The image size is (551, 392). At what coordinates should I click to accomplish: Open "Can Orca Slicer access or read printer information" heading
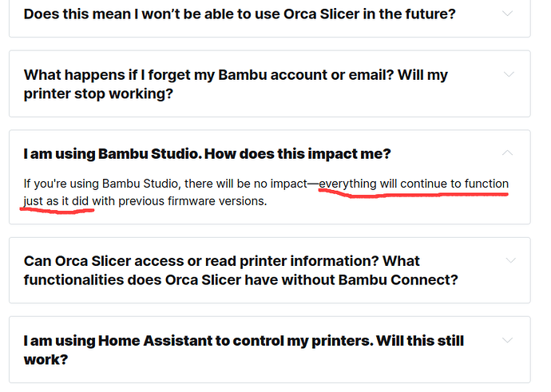(x=240, y=271)
